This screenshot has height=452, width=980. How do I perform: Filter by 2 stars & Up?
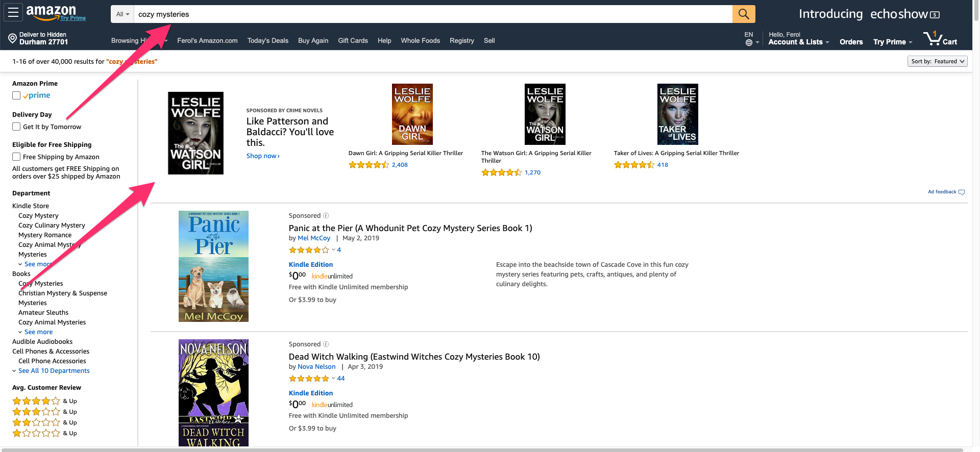[44, 422]
